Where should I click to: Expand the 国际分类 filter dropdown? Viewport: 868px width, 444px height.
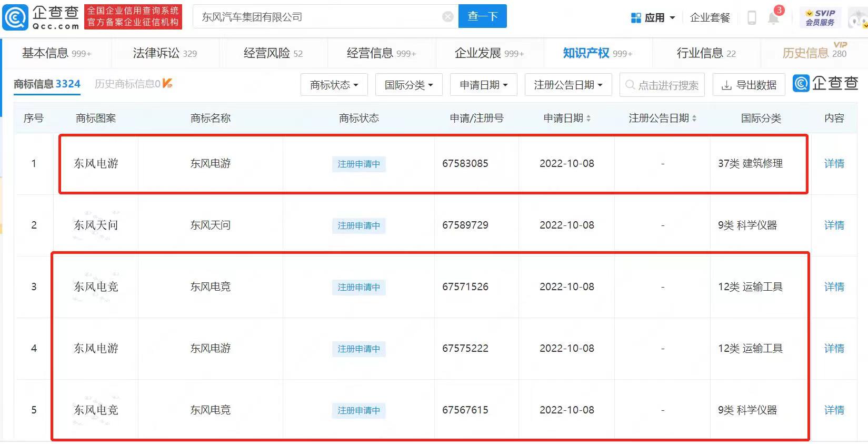pyautogui.click(x=409, y=85)
